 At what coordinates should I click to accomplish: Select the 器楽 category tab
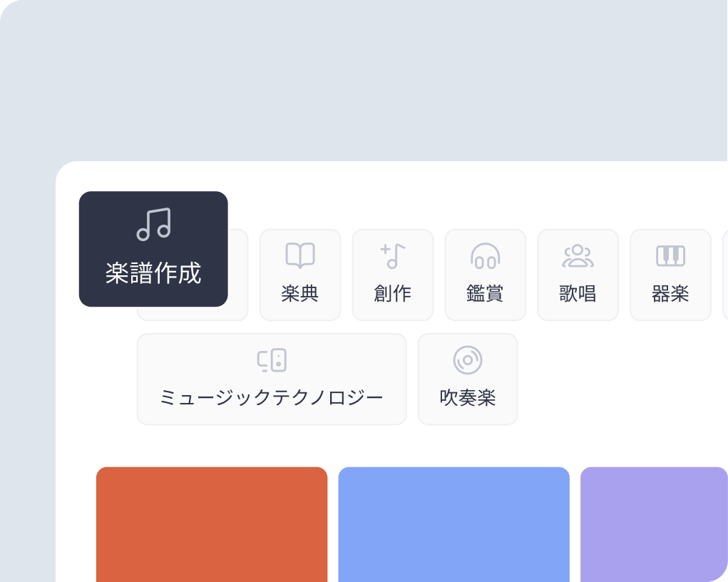(x=670, y=275)
